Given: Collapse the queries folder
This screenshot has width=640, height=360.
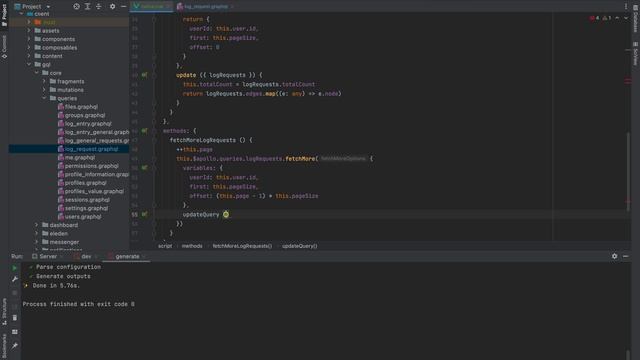Looking at the screenshot, I should click(x=44, y=98).
